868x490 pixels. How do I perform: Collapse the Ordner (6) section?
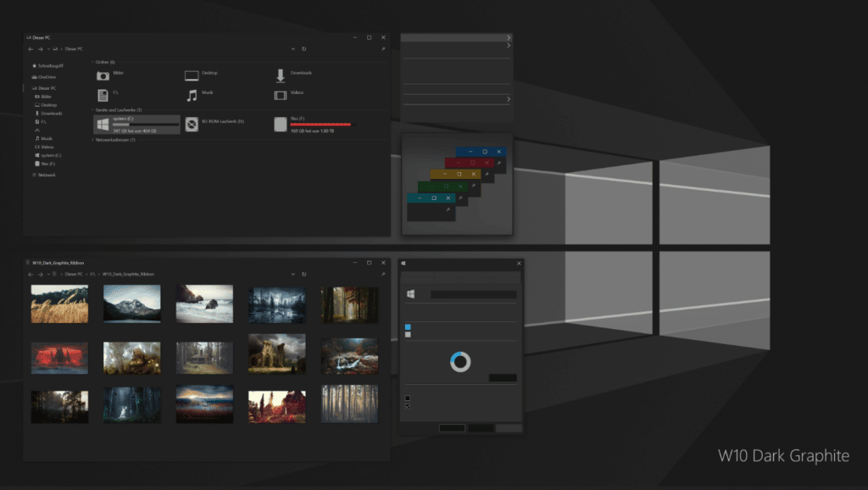click(x=92, y=62)
